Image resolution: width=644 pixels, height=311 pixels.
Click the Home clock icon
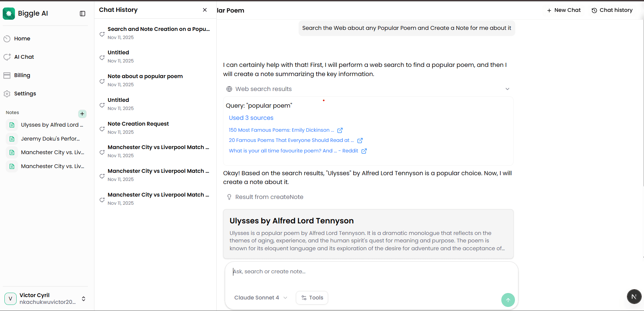[7, 38]
